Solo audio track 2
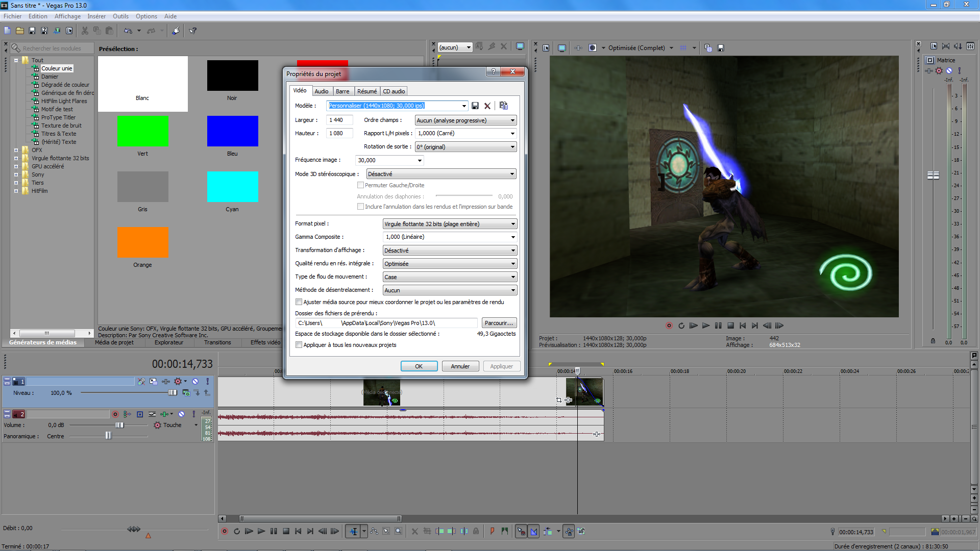This screenshot has height=551, width=980. click(x=194, y=414)
